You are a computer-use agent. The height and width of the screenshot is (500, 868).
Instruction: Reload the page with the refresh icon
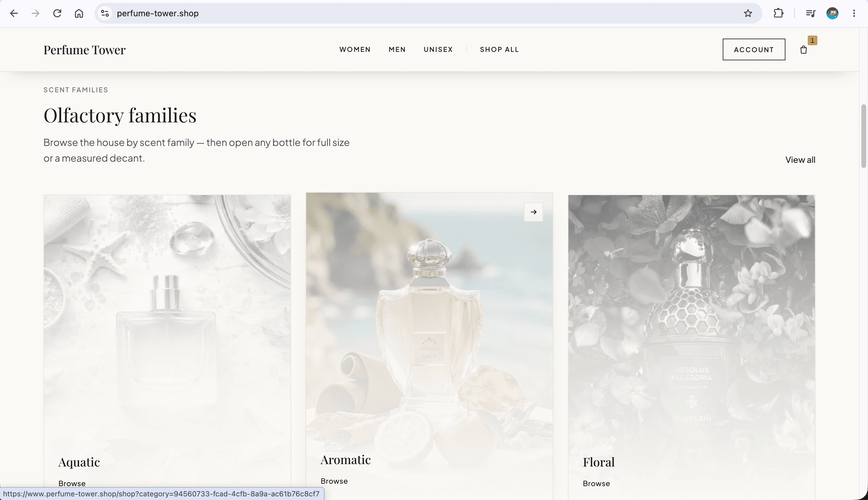point(57,13)
